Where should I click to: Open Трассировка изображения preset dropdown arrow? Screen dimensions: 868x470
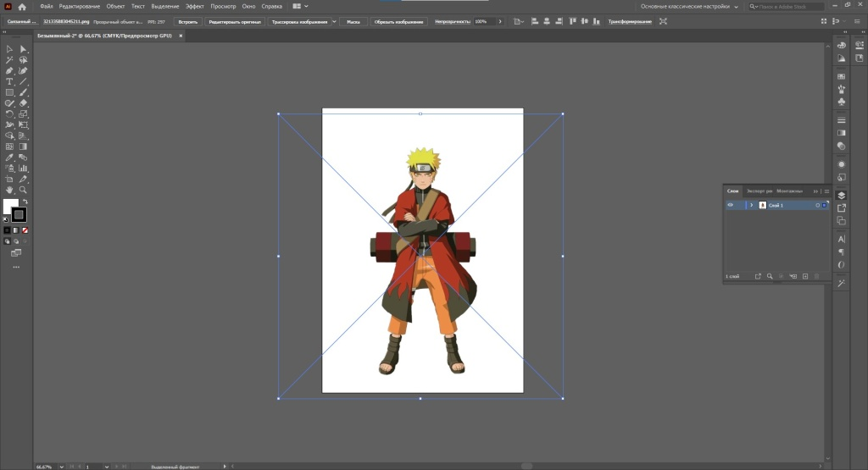(334, 21)
